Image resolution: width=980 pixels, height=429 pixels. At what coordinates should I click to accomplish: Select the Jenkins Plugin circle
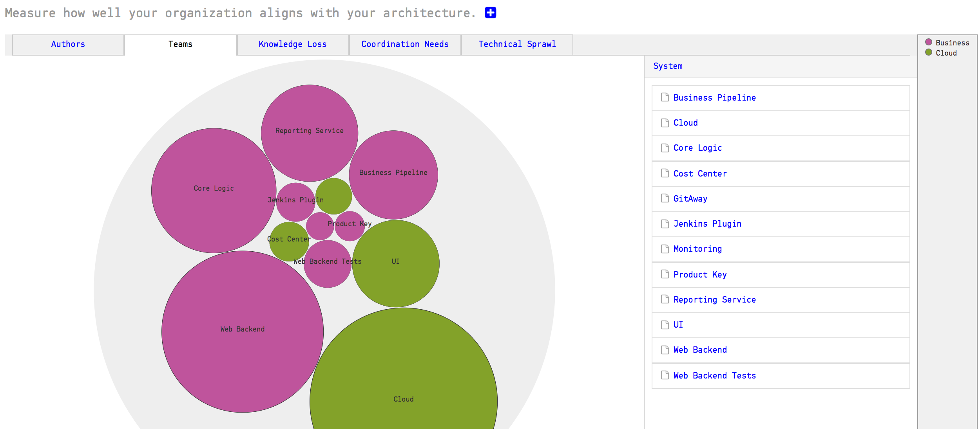[295, 202]
